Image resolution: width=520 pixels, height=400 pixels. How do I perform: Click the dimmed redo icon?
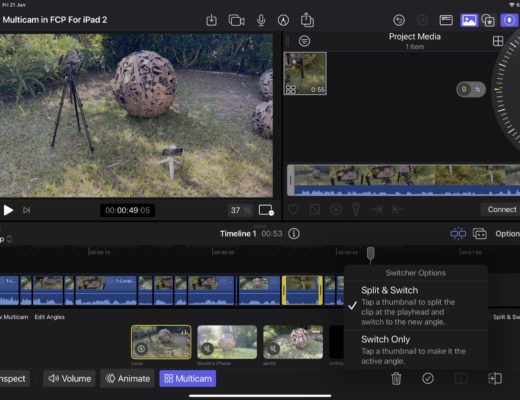coord(422,20)
